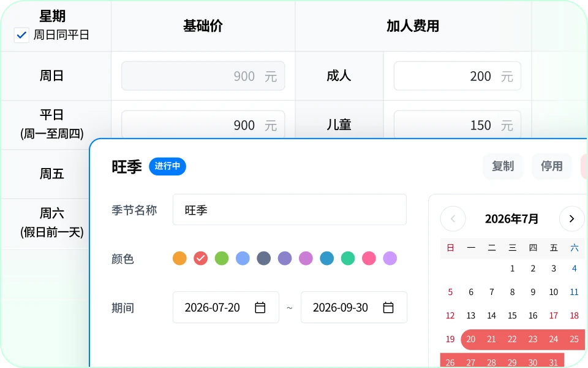Pick the slate gray color swatch

[263, 258]
